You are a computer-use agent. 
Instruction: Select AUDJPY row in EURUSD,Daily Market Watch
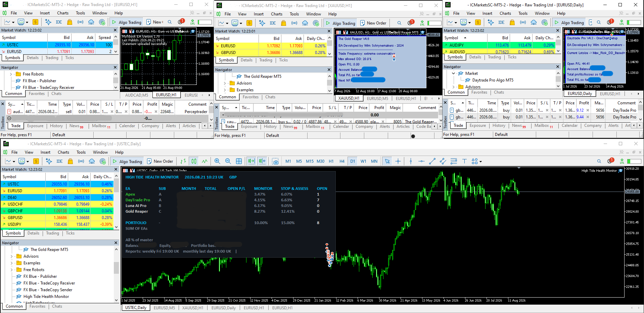coord(499,45)
